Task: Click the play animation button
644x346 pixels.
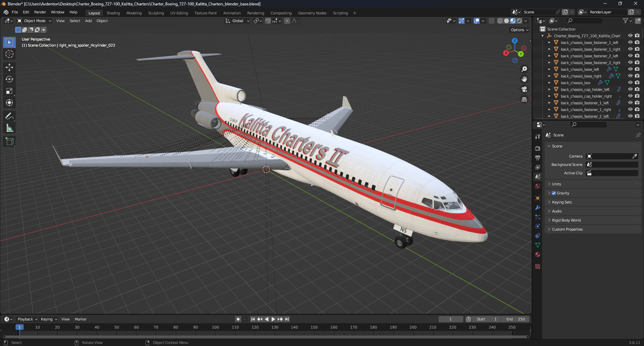Action: click(273, 319)
